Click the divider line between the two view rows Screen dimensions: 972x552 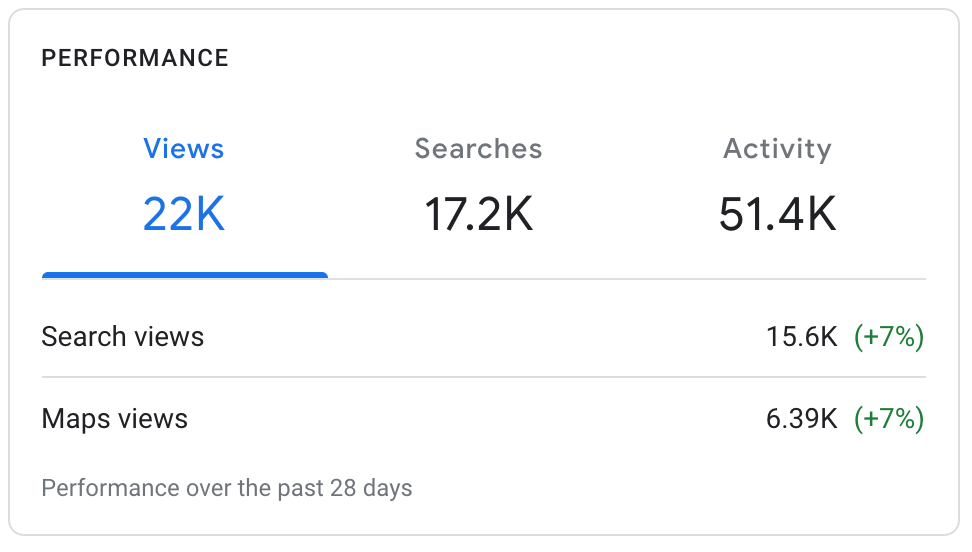[x=484, y=377]
